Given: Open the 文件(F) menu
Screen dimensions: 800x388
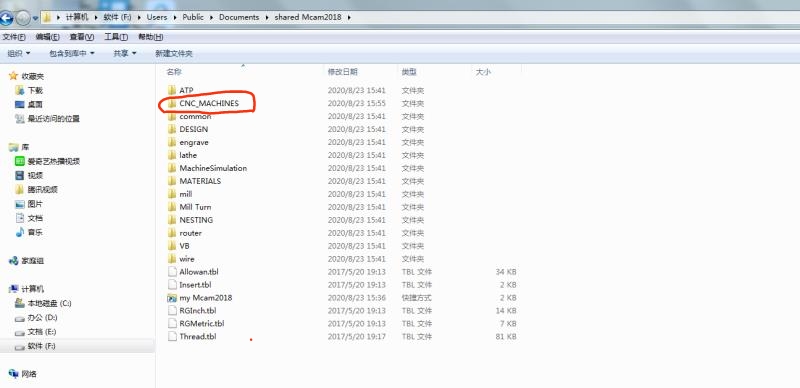Looking at the screenshot, I should click(x=14, y=37).
